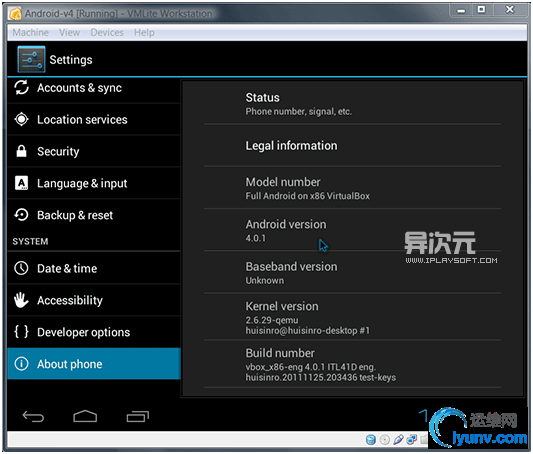Screen dimensions: 533x454
Task: Select the About phone entry
Action: pyautogui.click(x=94, y=364)
